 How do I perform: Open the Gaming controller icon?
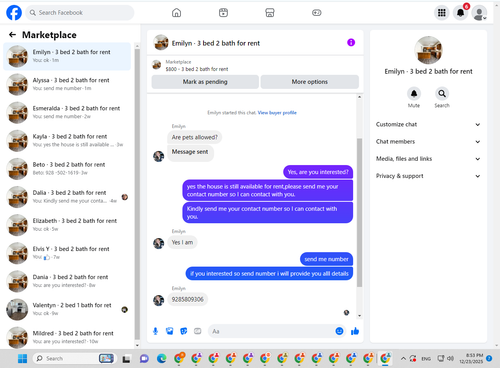(x=316, y=13)
